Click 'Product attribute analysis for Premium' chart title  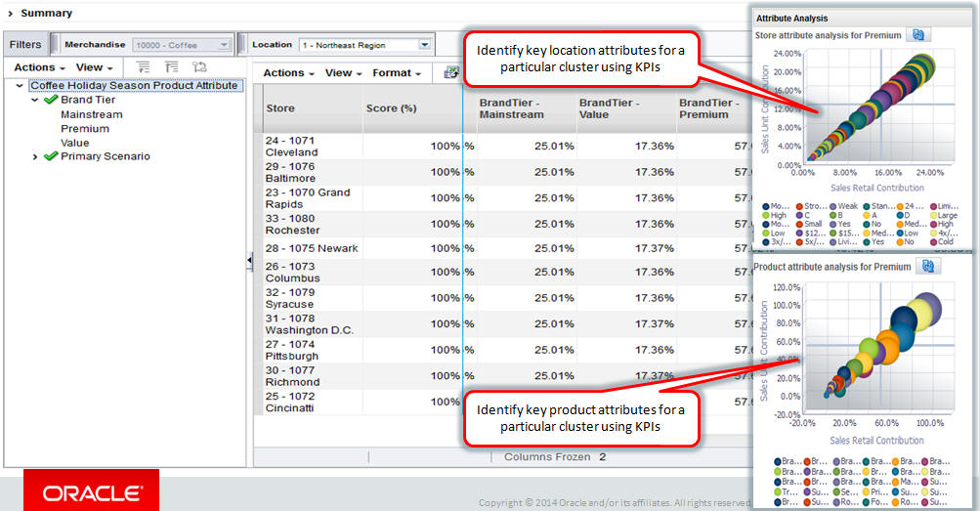831,267
